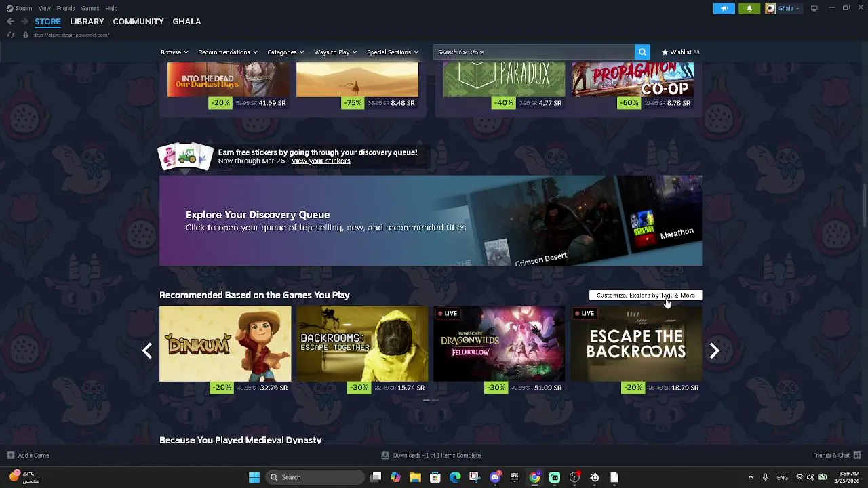The width and height of the screenshot is (868, 488).
Task: Open File Explorer from taskbar
Action: (415, 477)
